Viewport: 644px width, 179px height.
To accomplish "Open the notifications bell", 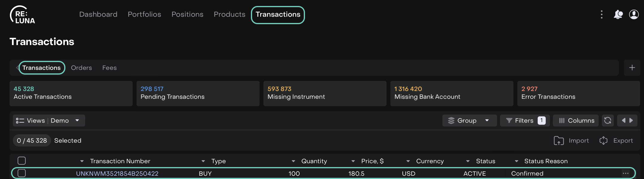I will [x=618, y=14].
